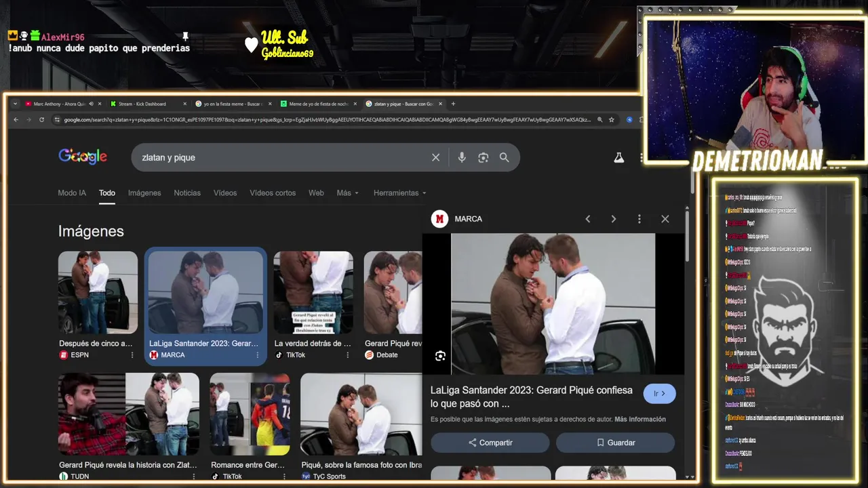The width and height of the screenshot is (868, 488).
Task: Search inside the image with the Lens icon on the preview
Action: tap(440, 356)
